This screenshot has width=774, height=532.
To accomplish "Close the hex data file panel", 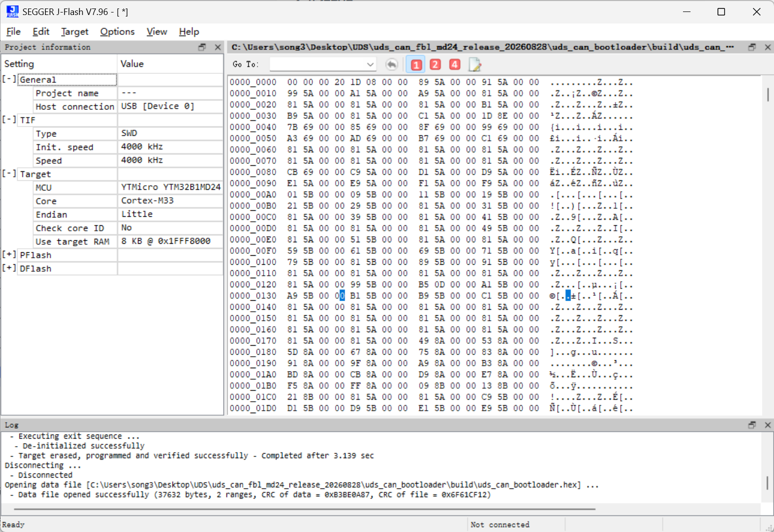I will coord(768,47).
